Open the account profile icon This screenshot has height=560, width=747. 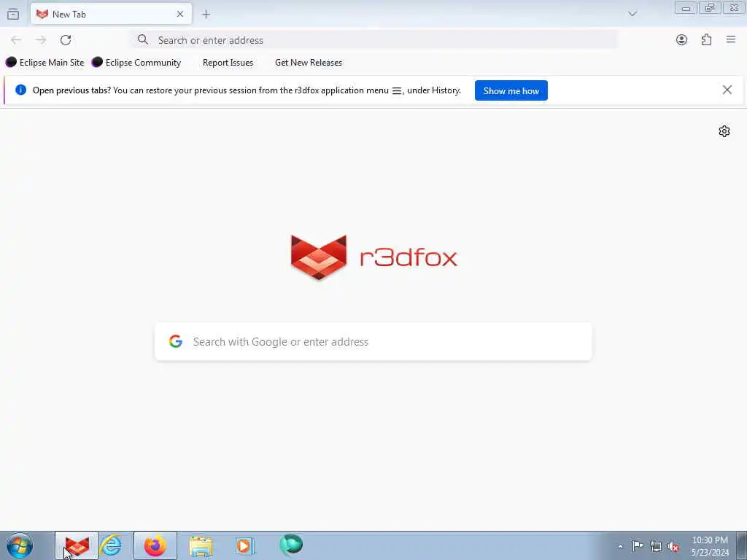[x=682, y=40]
